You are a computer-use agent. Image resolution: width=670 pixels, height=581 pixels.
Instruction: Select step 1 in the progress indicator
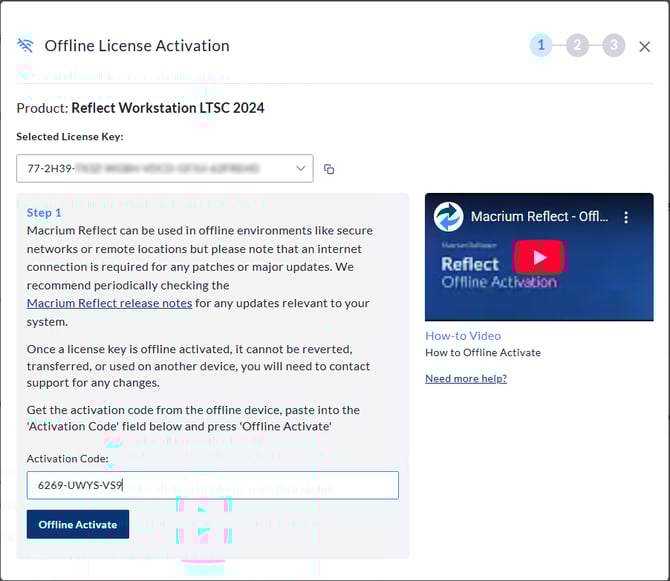pyautogui.click(x=541, y=45)
